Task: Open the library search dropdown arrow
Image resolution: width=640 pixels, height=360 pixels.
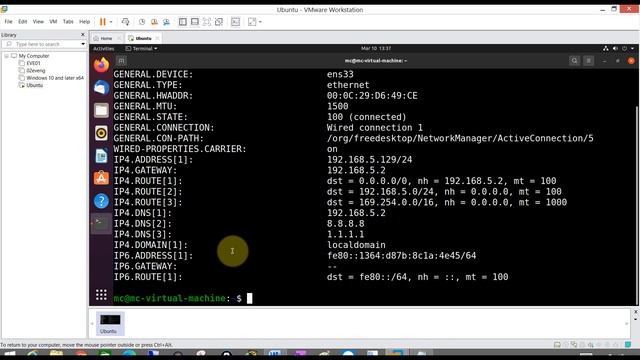Action: pos(83,44)
